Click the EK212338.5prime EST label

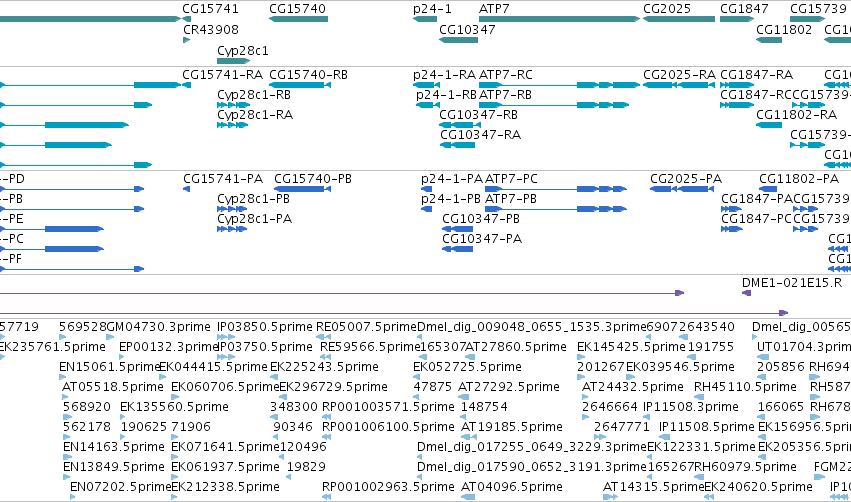[x=225, y=487]
